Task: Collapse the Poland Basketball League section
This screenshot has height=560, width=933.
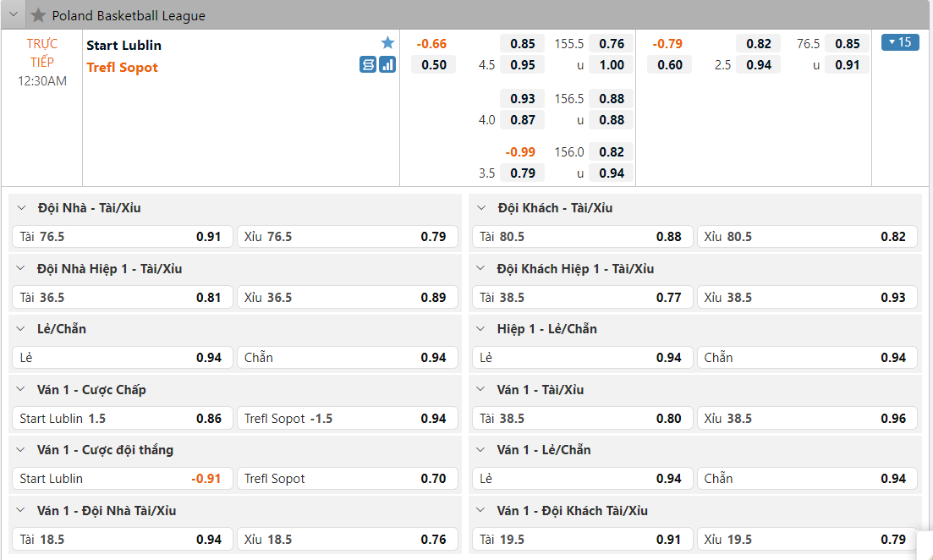Action: [x=14, y=15]
